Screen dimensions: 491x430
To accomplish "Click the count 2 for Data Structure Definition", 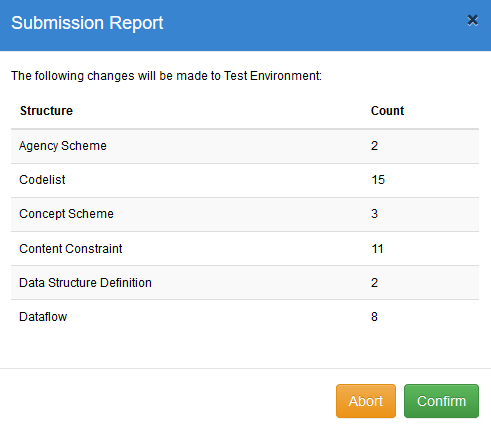I will [374, 283].
